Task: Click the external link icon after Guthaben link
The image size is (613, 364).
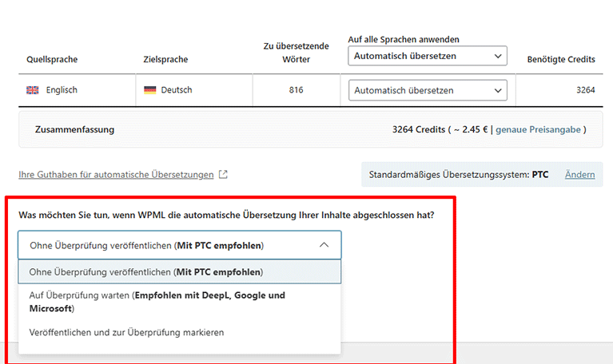Action: pos(223,175)
